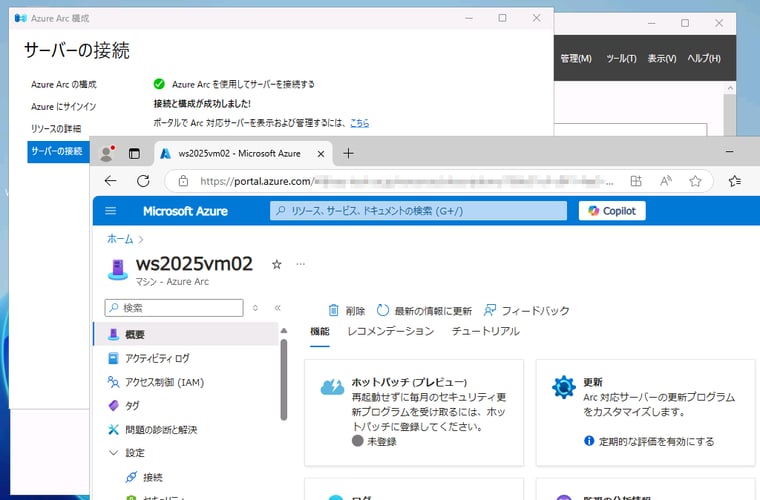Open 管理(M) menu in background window
The height and width of the screenshot is (500, 760).
(576, 59)
